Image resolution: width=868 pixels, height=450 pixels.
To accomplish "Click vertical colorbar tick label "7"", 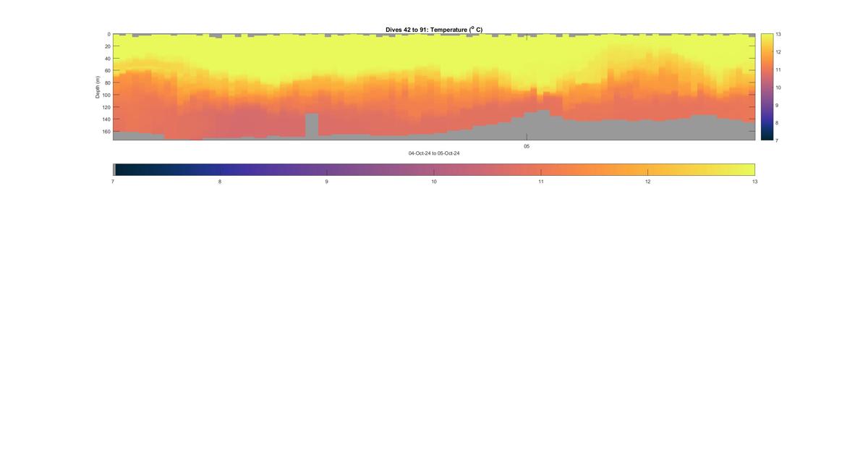I will pos(778,140).
